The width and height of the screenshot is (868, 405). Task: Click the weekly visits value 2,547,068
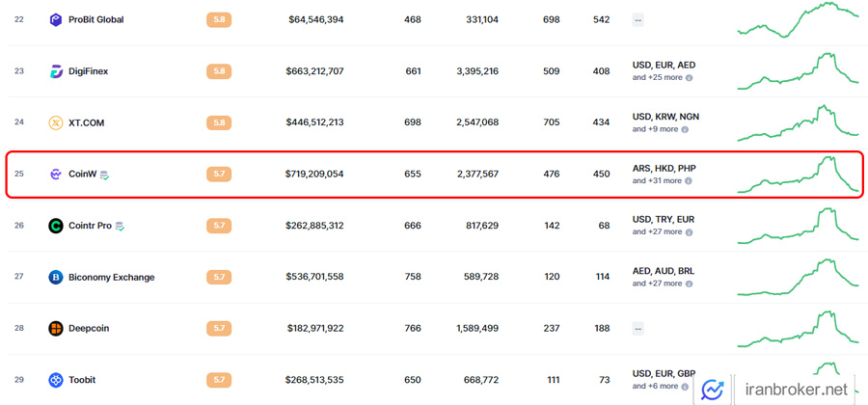(x=477, y=122)
